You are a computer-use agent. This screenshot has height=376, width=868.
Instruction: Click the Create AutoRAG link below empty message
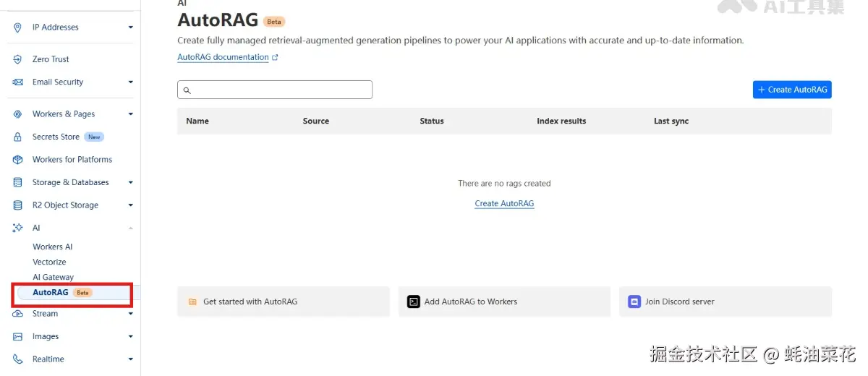[504, 204]
